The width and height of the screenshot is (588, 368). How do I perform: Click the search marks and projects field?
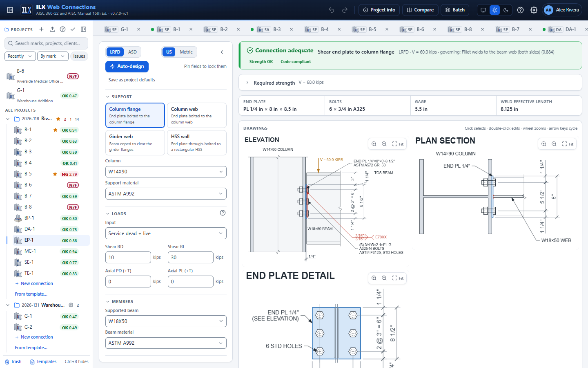[46, 43]
